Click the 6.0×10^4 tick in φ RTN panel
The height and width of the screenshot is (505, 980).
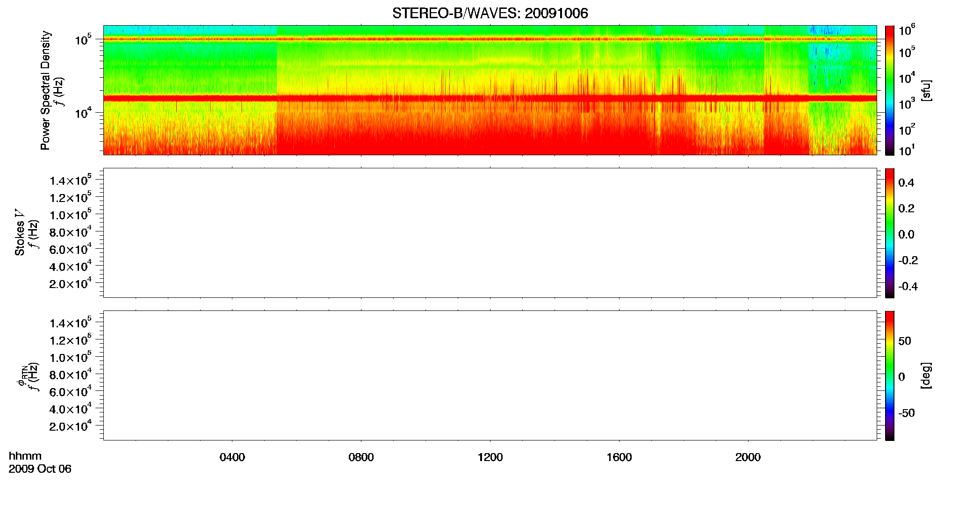(71, 391)
